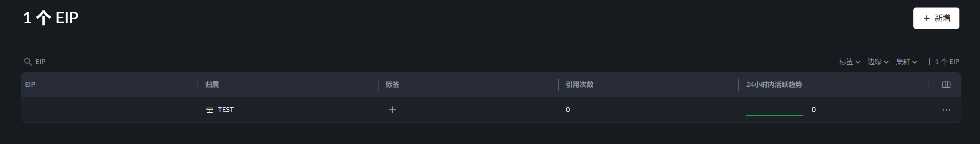Click the search magnifier icon
Screen dimensions: 980x144
tap(28, 62)
